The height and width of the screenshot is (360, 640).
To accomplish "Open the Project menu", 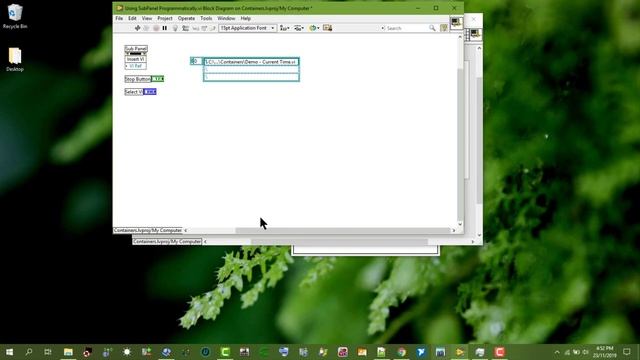I will tap(165, 18).
